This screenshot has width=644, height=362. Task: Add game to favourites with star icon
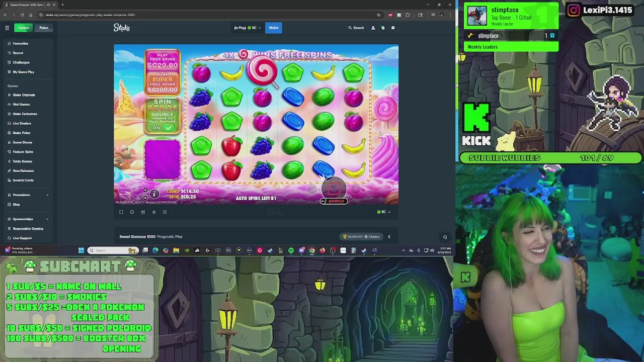(x=154, y=212)
